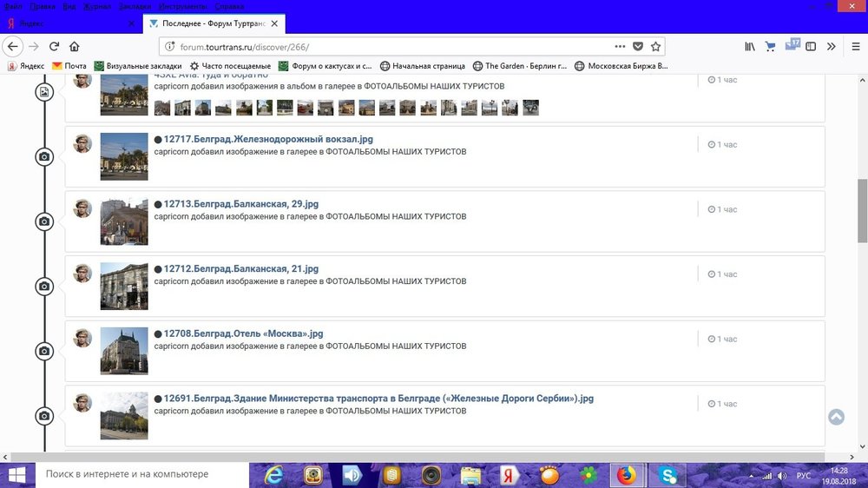Screen dimensions: 868x488
Task: Open page actions three-dot menu
Action: (620, 47)
